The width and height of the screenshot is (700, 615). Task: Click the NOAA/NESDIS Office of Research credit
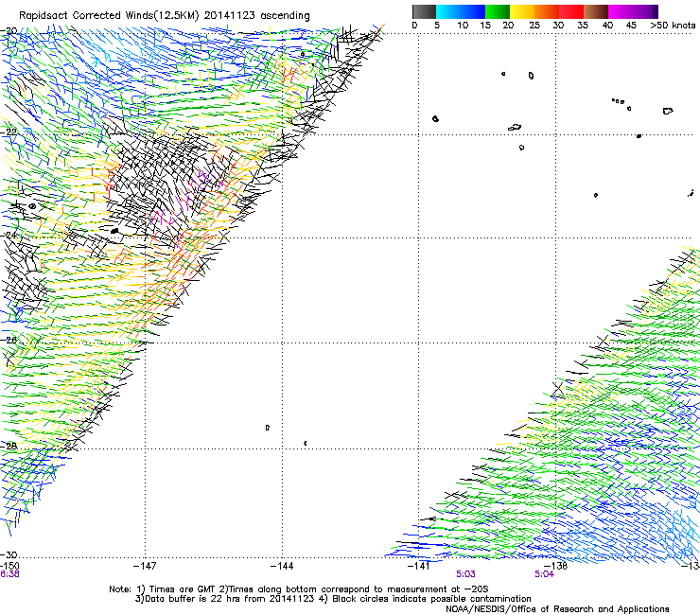coord(557,609)
